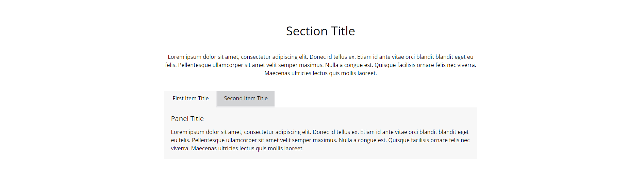Click the second line of the panel body text

[320, 140]
